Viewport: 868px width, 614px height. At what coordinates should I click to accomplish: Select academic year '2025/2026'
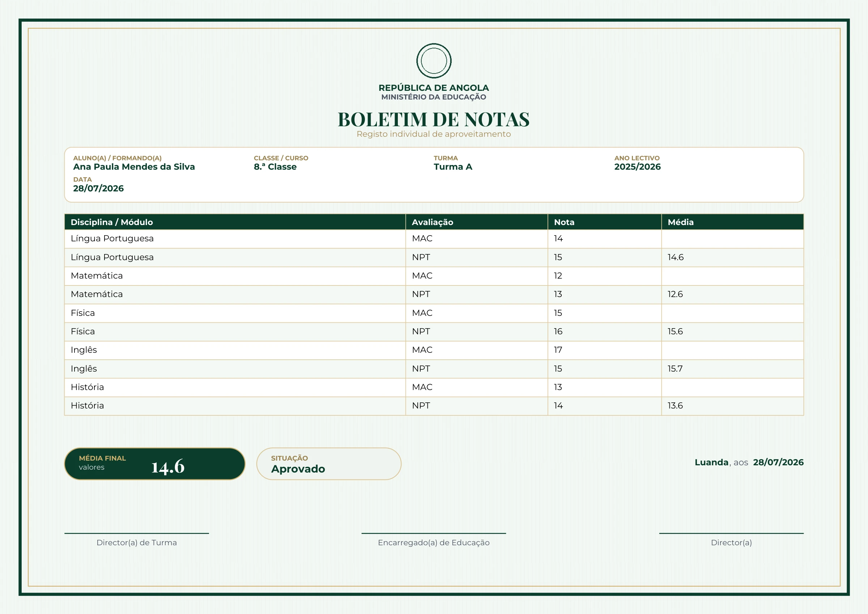637,167
